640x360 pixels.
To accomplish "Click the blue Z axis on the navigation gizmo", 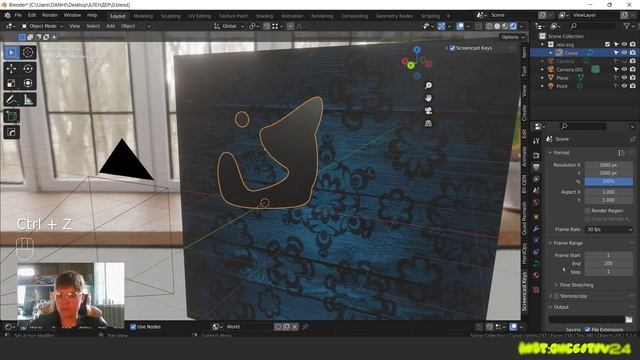I will click(x=417, y=50).
